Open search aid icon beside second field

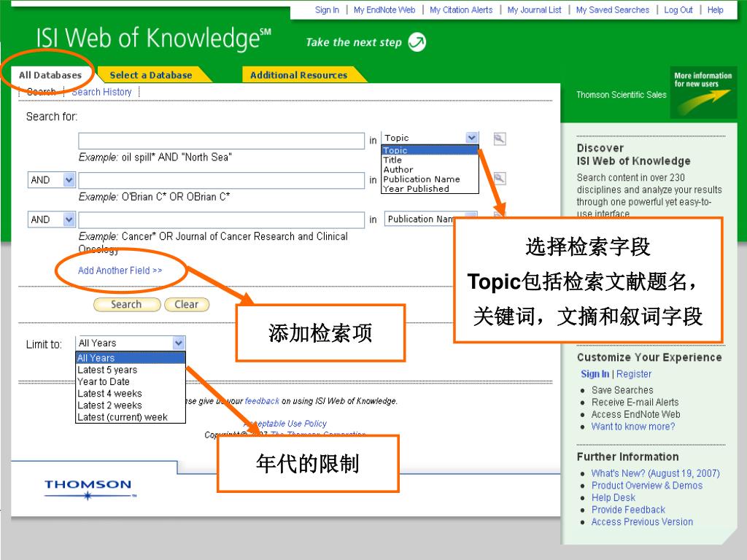point(499,179)
